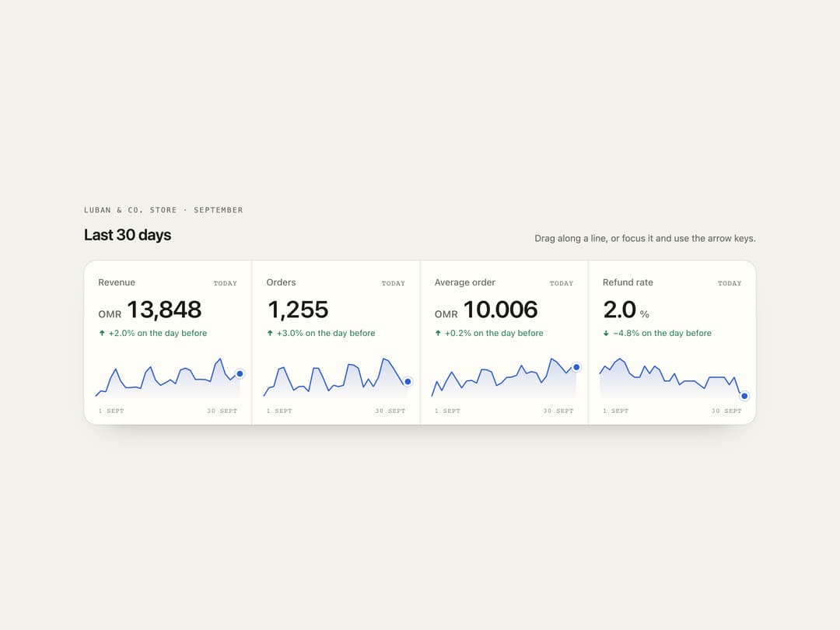Click the Refund rate value 2.0
The width and height of the screenshot is (840, 630).
[619, 310]
